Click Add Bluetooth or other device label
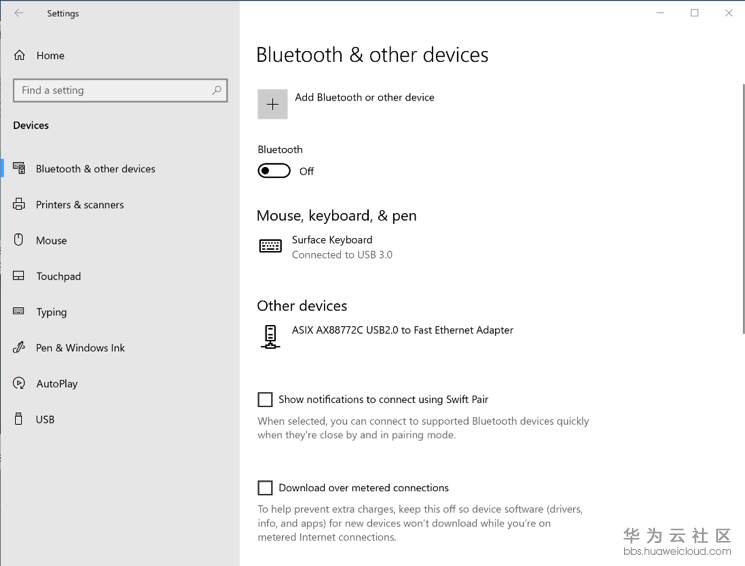 click(x=364, y=98)
